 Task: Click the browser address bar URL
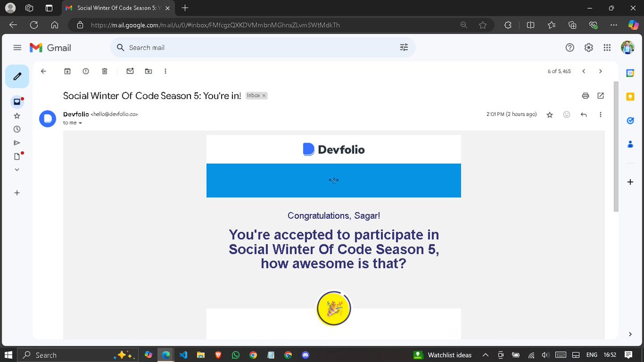pyautogui.click(x=215, y=25)
